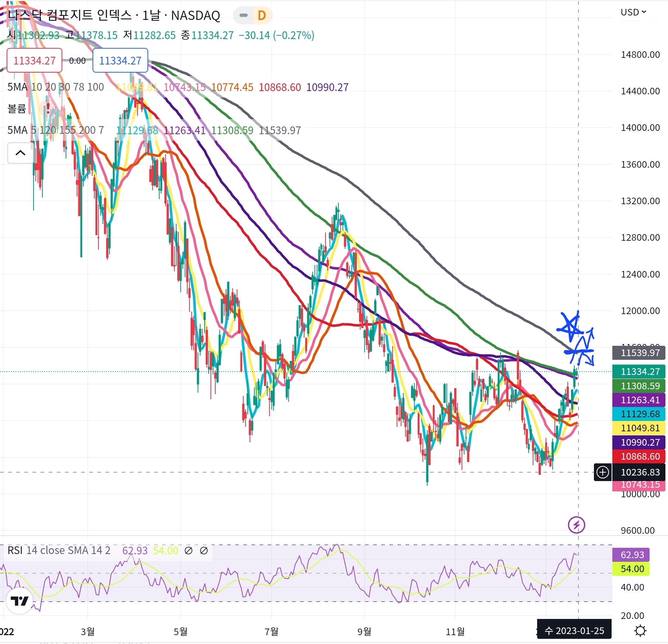Click the 종 11334.27 close value in header
Viewport: 668px width, 644px height.
coord(207,35)
